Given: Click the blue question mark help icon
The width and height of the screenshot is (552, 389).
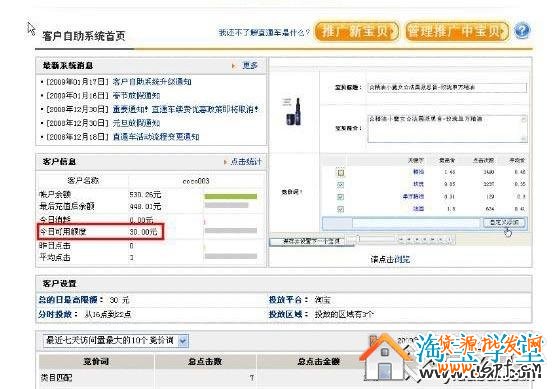Looking at the screenshot, I should (x=522, y=30).
